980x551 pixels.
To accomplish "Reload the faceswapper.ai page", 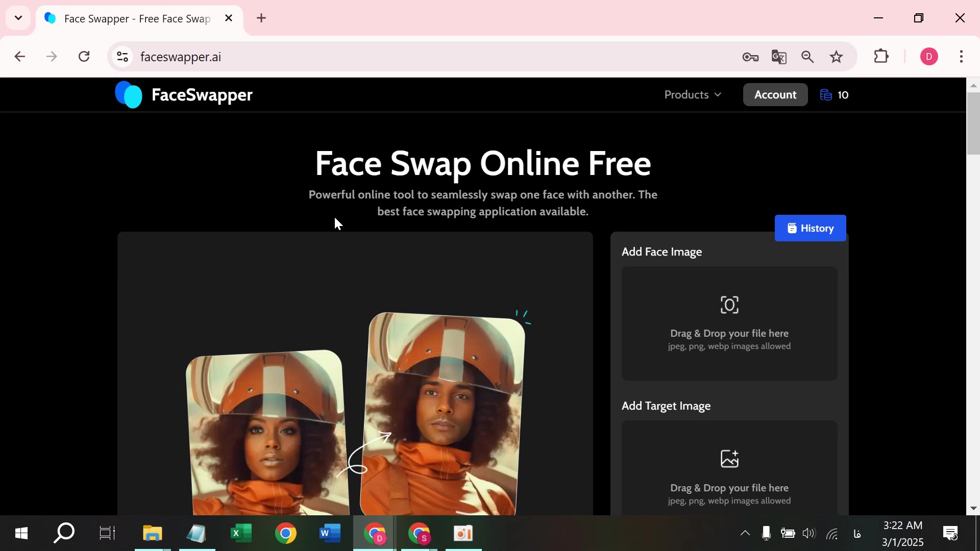I will tap(84, 57).
